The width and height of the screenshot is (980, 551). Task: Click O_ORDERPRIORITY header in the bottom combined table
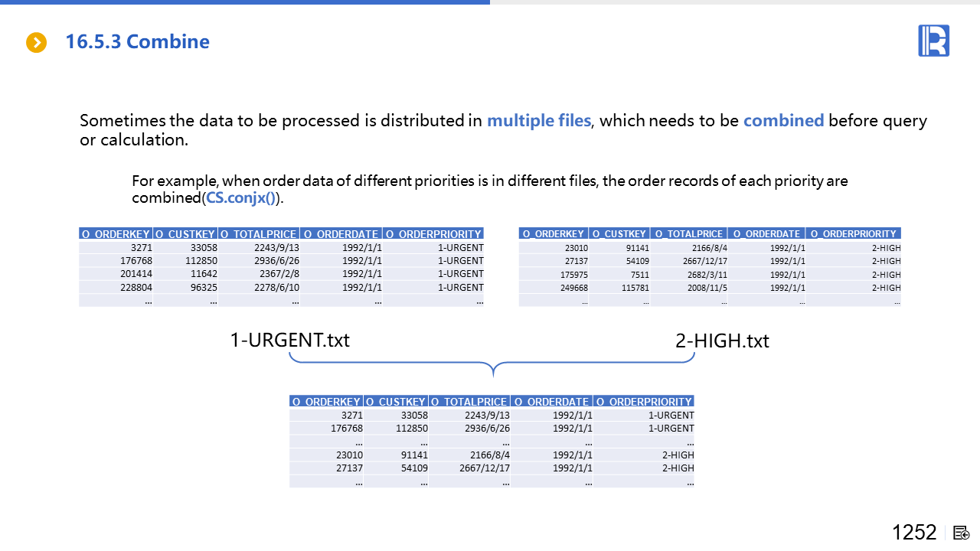pos(643,401)
